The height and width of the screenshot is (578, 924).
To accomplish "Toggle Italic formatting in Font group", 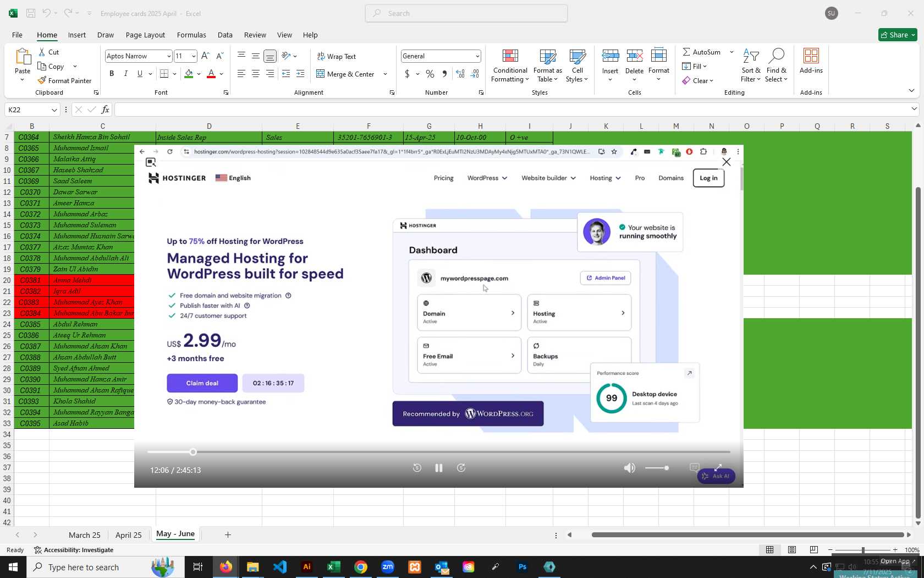I will pyautogui.click(x=126, y=74).
